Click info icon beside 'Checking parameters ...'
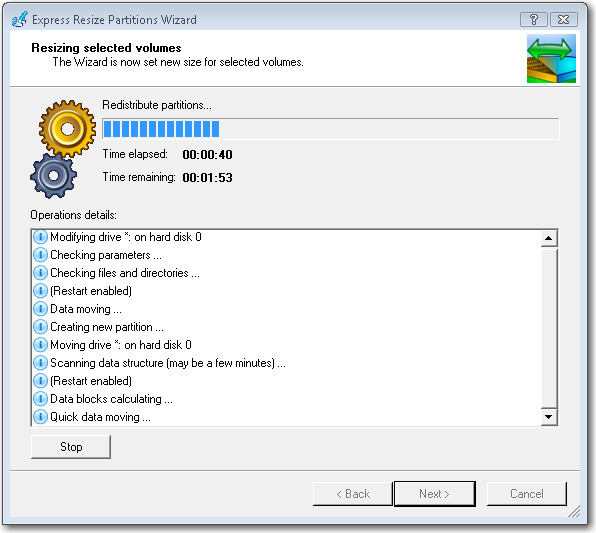Screen dimensions: 596x533 pos(40,255)
